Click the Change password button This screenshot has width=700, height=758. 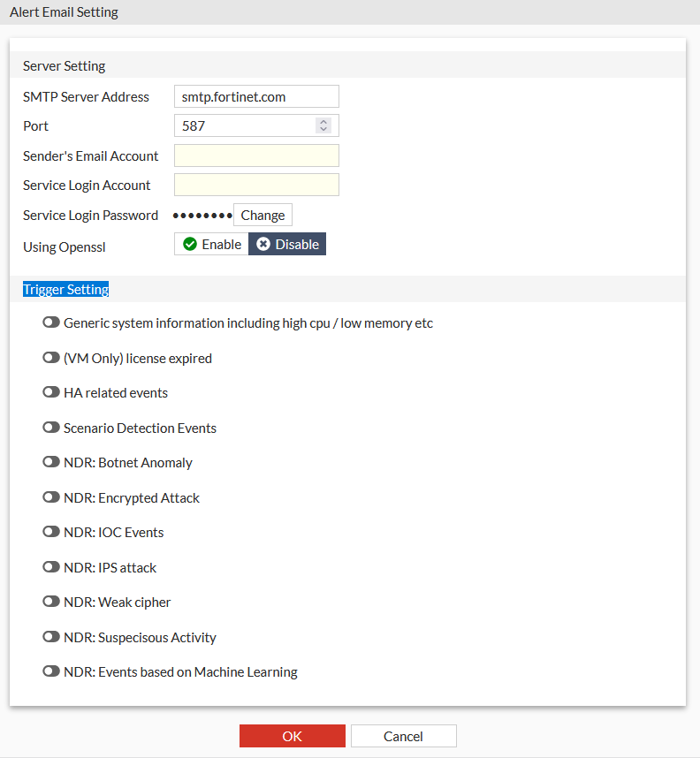(262, 215)
